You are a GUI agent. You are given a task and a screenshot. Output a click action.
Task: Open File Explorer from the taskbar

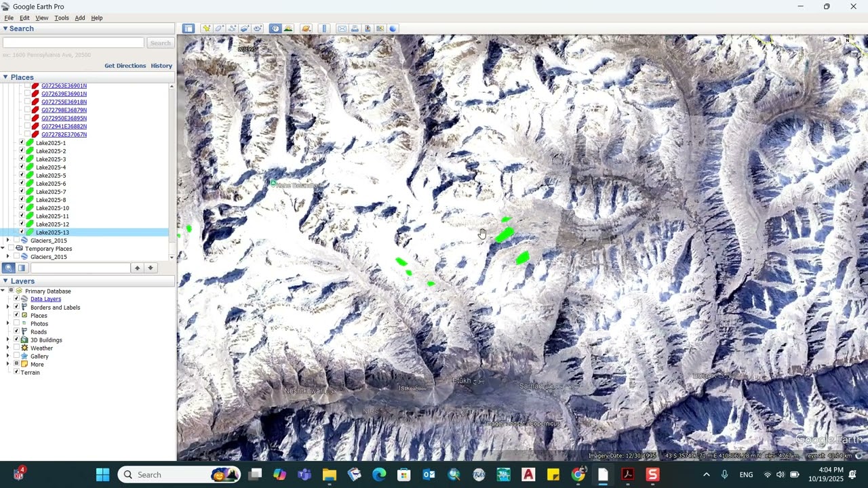click(x=329, y=474)
